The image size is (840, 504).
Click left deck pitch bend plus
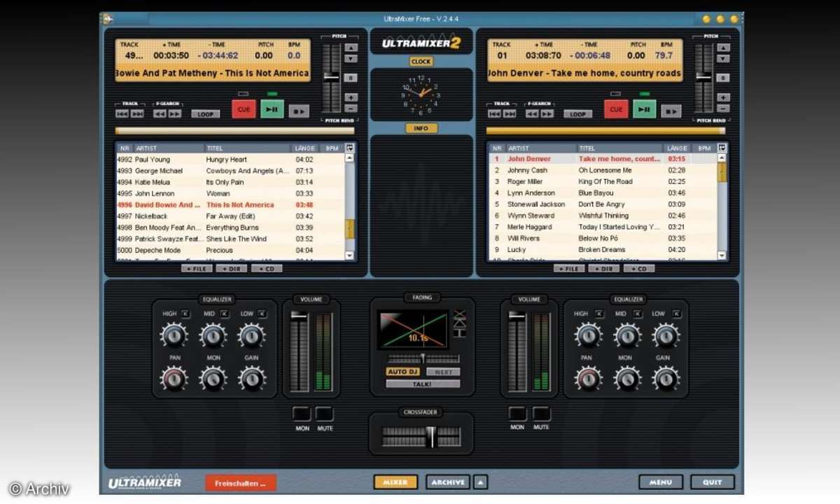[351, 97]
